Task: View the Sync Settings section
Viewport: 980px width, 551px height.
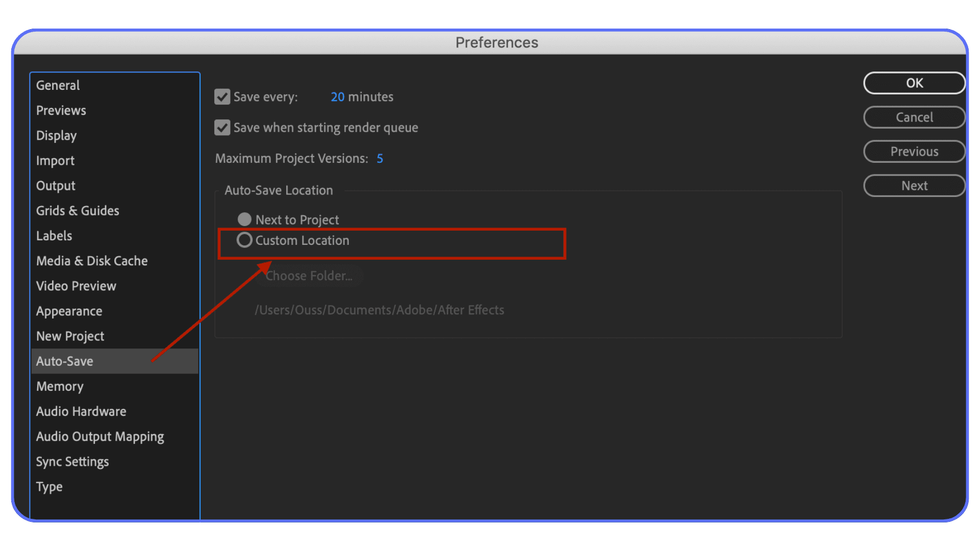Action: 72,461
